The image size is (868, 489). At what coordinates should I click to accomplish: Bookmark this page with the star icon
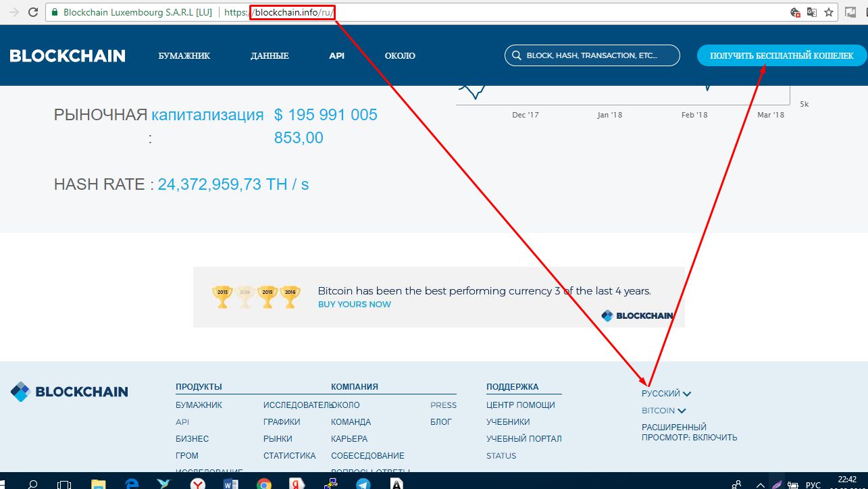tap(829, 12)
